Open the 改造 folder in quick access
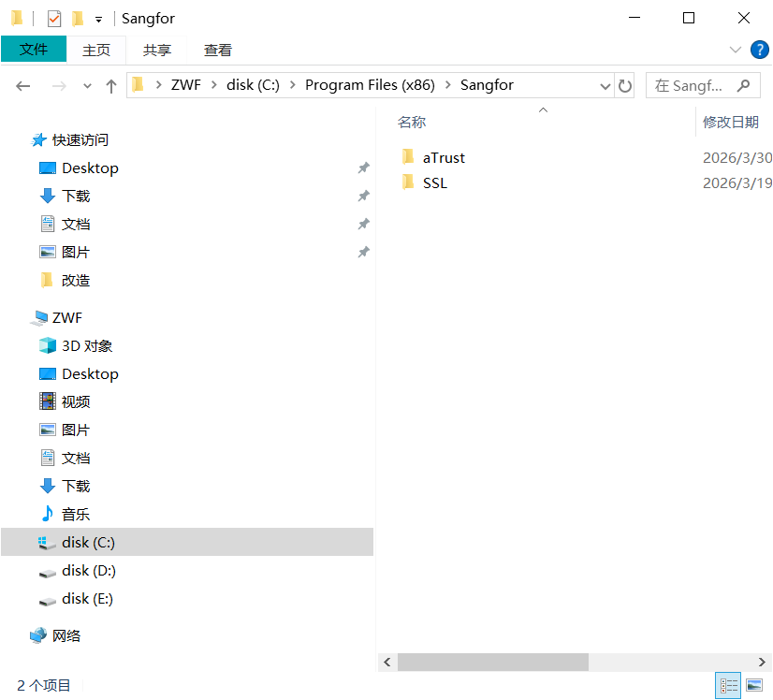Screen dimensions: 773x700 pos(76,281)
